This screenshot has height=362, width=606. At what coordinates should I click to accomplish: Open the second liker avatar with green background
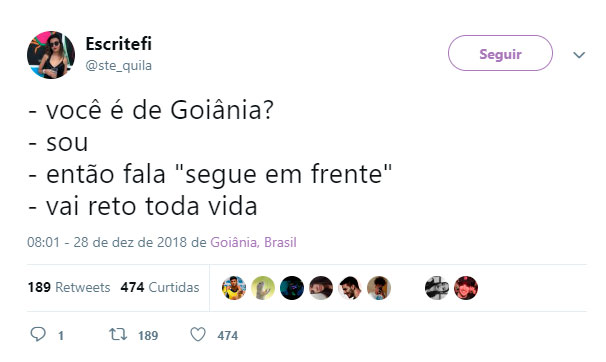click(263, 288)
